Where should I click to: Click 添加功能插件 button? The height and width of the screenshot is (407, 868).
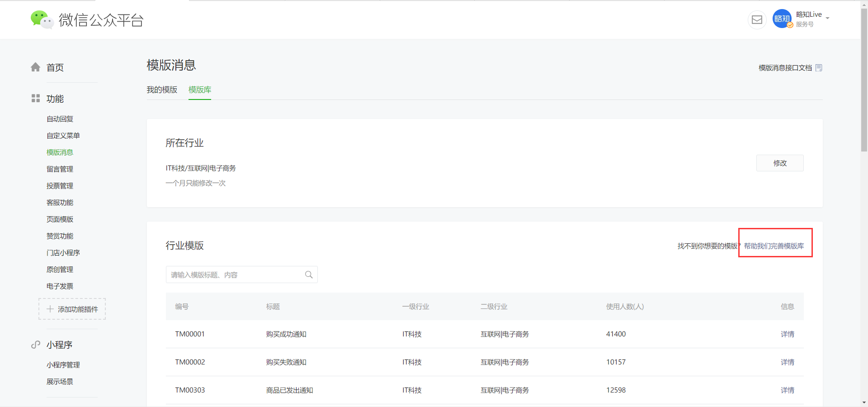click(72, 309)
